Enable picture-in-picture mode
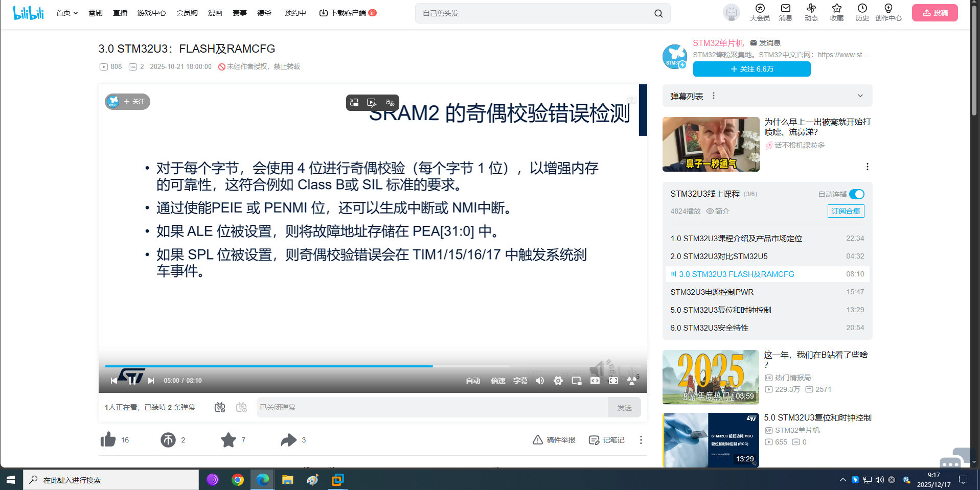This screenshot has height=490, width=980. pos(577,381)
